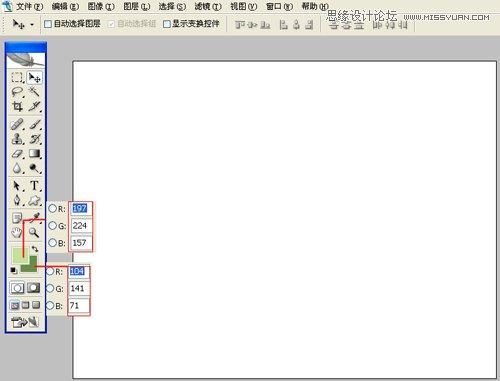Select the Healing Brush tool
The width and height of the screenshot is (500, 381).
[x=17, y=124]
